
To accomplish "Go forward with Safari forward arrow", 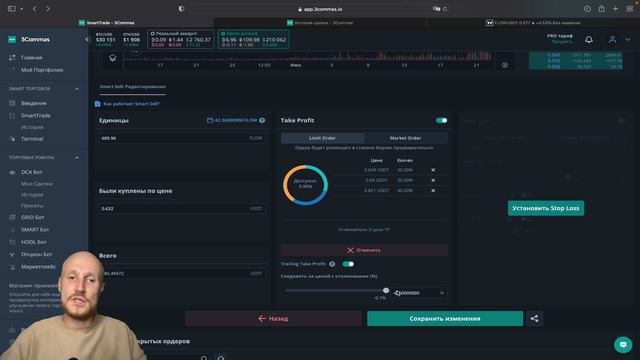I will click(48, 9).
